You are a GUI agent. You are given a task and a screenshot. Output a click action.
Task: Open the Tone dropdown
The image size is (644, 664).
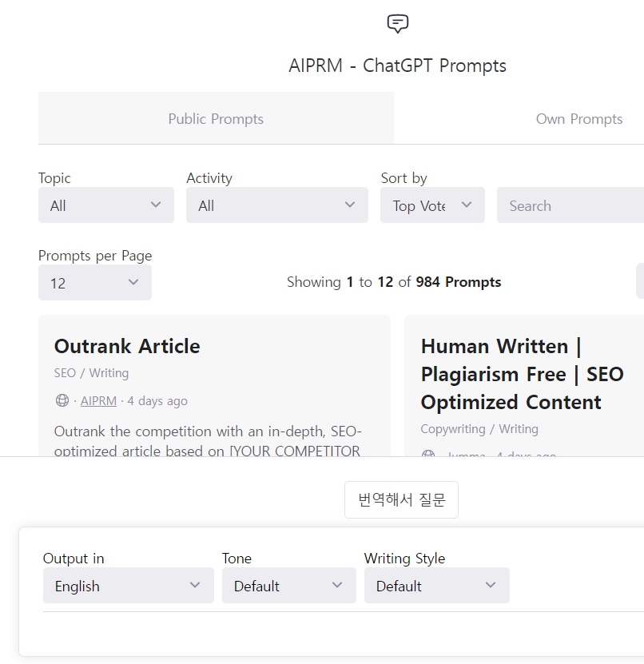click(289, 585)
